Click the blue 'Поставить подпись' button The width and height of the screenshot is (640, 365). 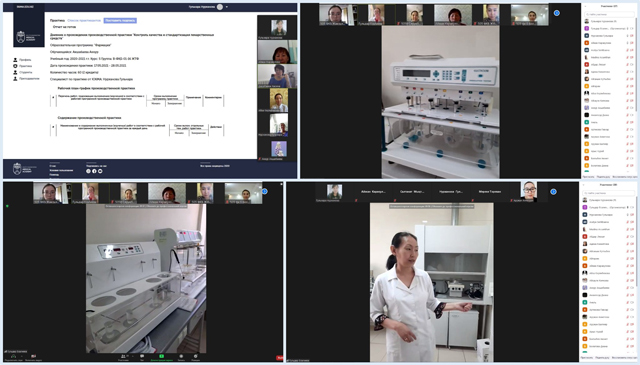120,20
